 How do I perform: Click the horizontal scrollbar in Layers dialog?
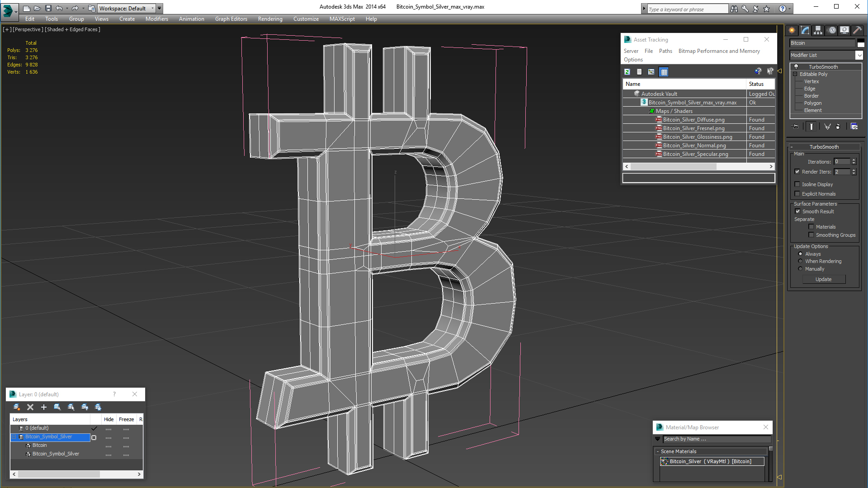[59, 474]
